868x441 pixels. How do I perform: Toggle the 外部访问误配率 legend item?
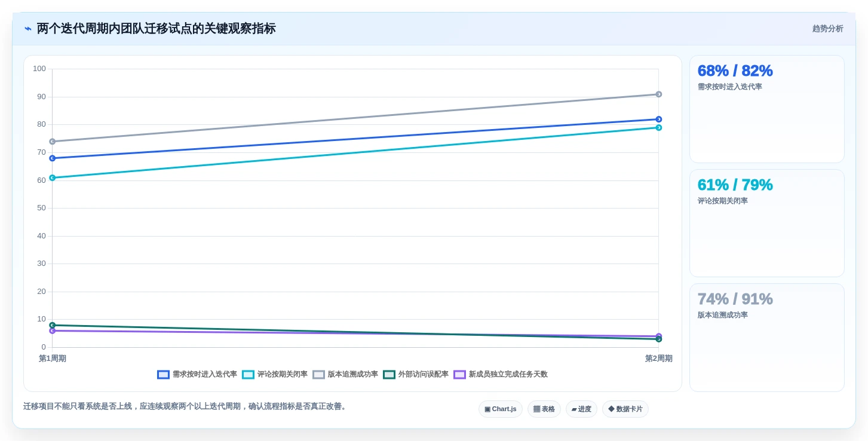click(416, 375)
